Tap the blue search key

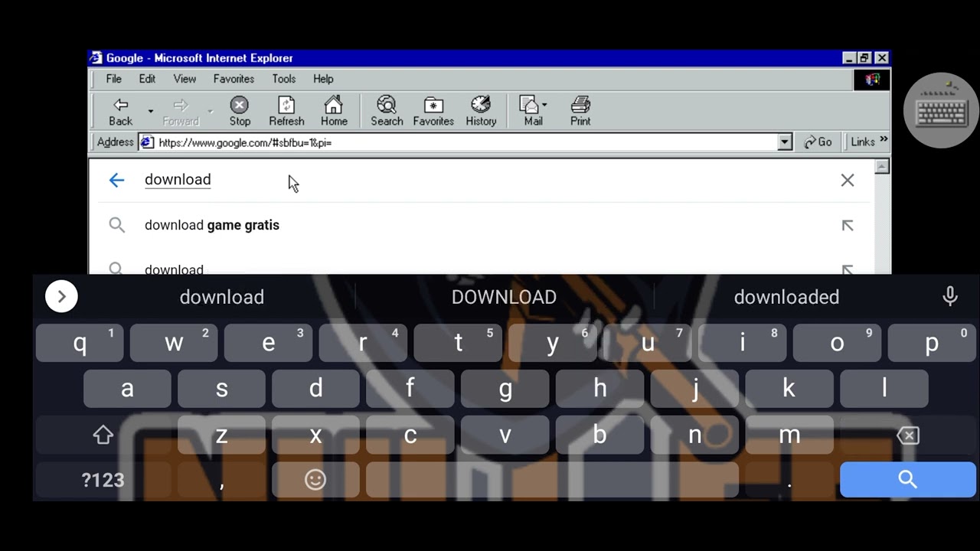[x=908, y=480]
